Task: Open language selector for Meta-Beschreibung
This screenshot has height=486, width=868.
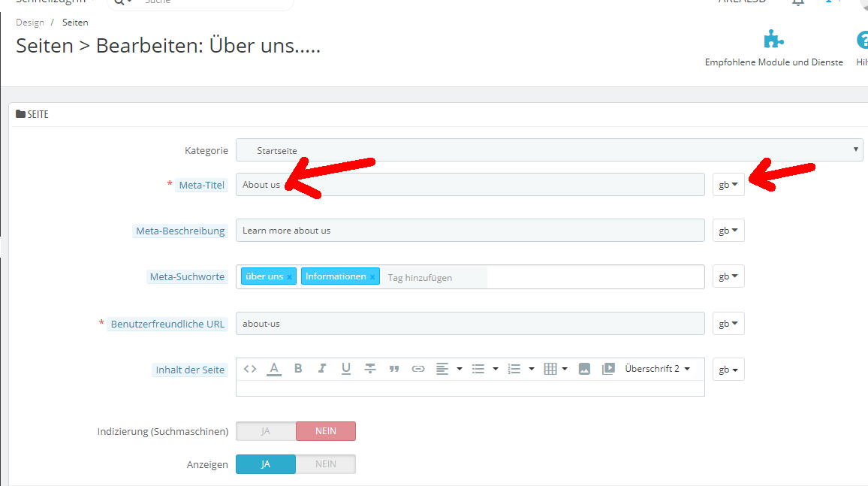Action: click(728, 231)
